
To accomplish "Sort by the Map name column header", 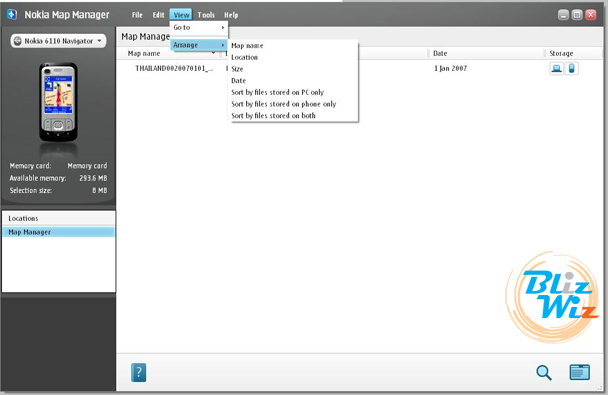I will pyautogui.click(x=144, y=53).
